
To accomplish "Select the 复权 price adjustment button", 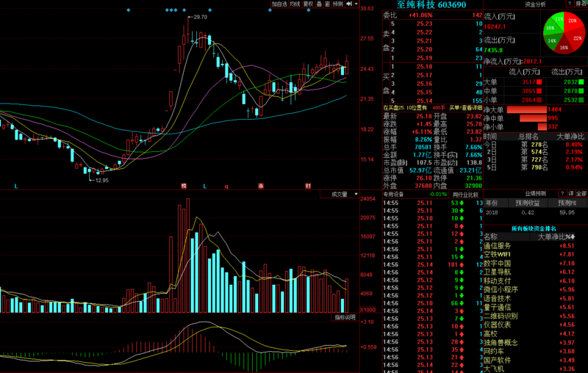I will (309, 4).
